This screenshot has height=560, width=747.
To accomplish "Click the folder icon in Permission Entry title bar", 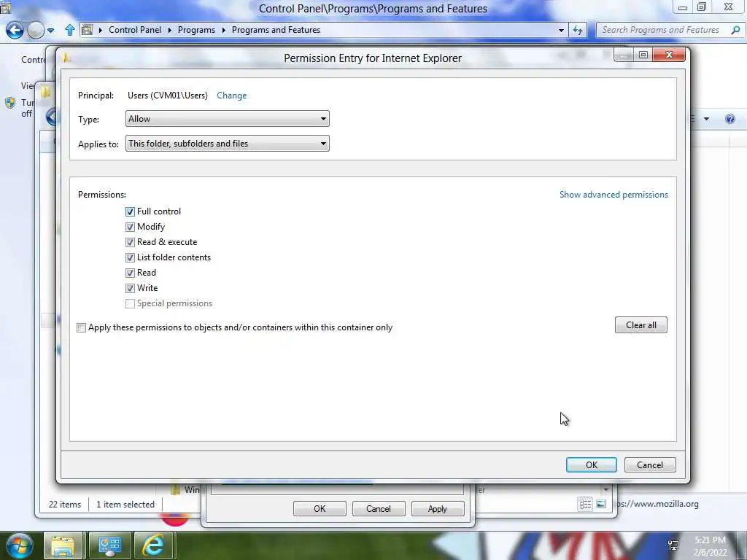I will click(x=66, y=58).
